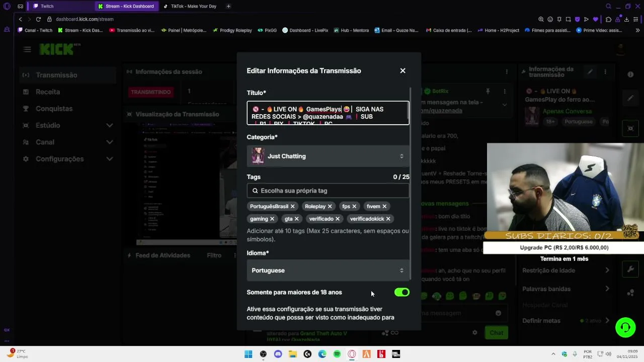Pin icon in the chat header
Image resolution: width=644 pixels, height=362 pixels.
[x=488, y=92]
